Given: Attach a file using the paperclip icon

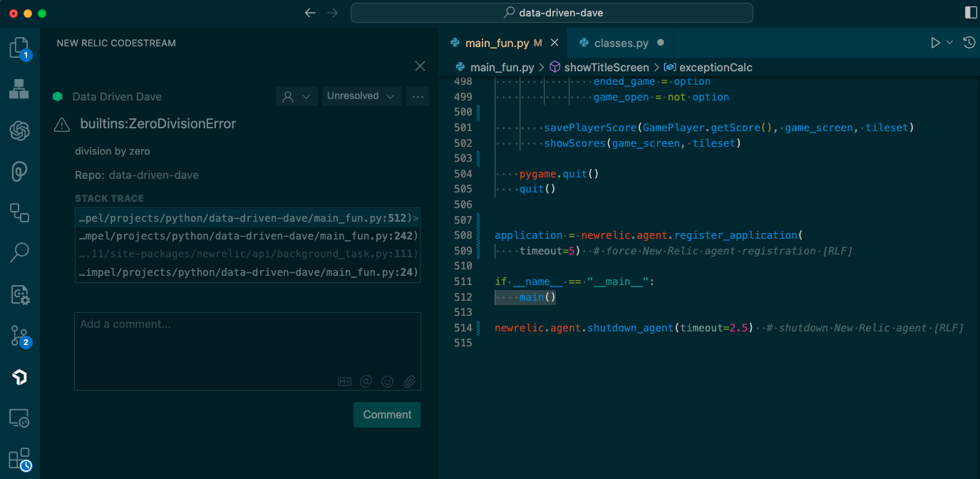Looking at the screenshot, I should pyautogui.click(x=410, y=381).
